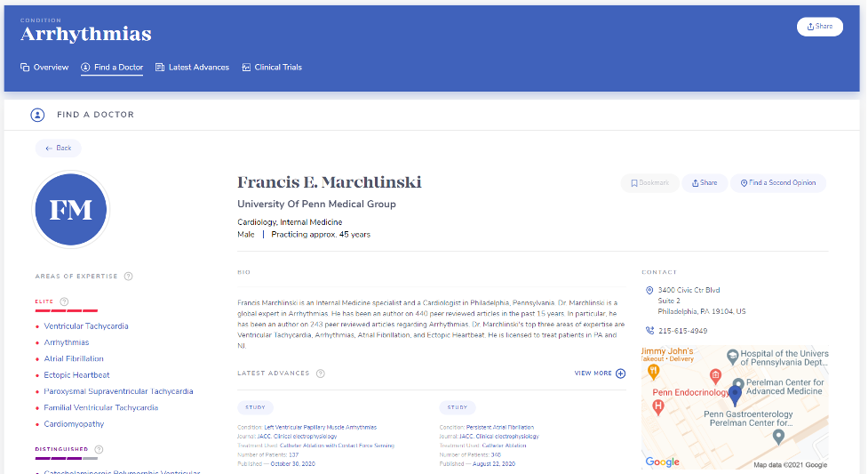Open the Clinical Trials tab
Screen dimensions: 868x474
pos(272,67)
